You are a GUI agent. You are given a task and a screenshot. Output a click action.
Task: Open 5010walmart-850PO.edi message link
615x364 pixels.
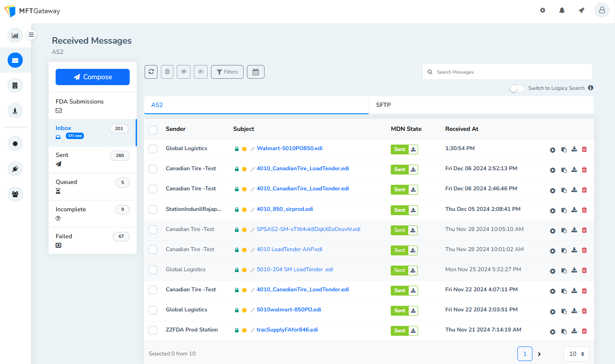tap(289, 310)
